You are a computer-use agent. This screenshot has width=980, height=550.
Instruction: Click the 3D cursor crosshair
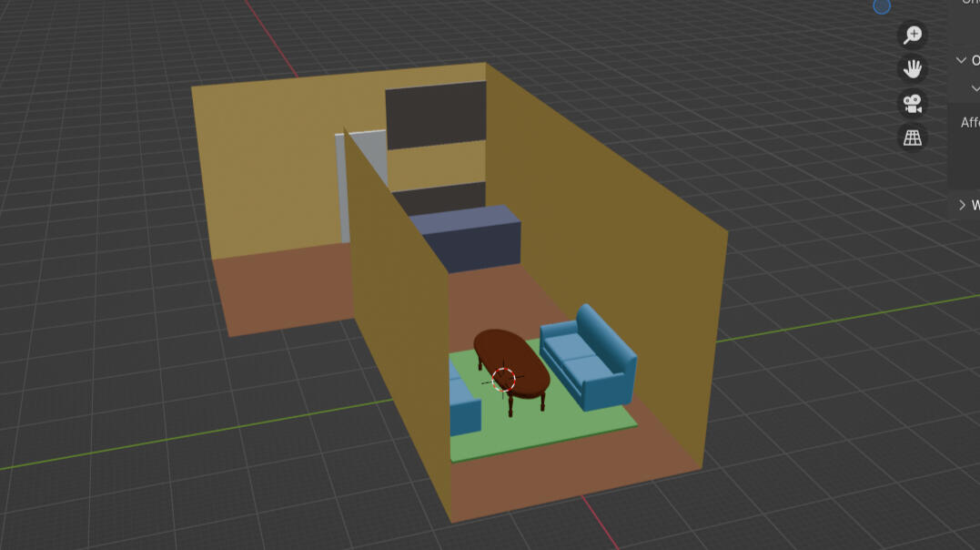pyautogui.click(x=503, y=380)
